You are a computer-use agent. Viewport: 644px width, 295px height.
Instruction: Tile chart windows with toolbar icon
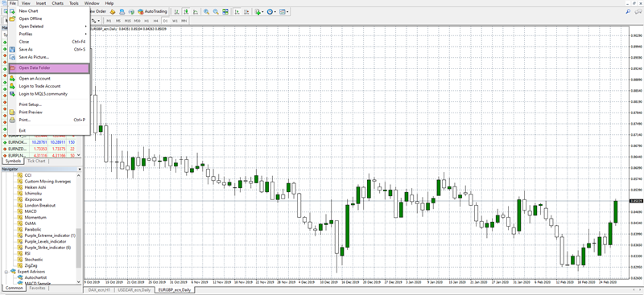point(225,12)
